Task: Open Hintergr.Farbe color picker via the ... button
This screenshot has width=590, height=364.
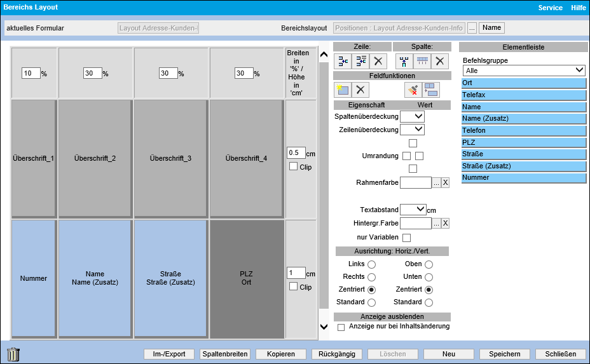Action: (436, 223)
